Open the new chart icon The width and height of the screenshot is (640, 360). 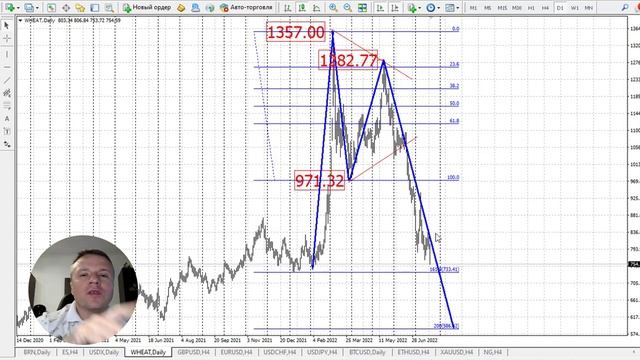(x=9, y=7)
